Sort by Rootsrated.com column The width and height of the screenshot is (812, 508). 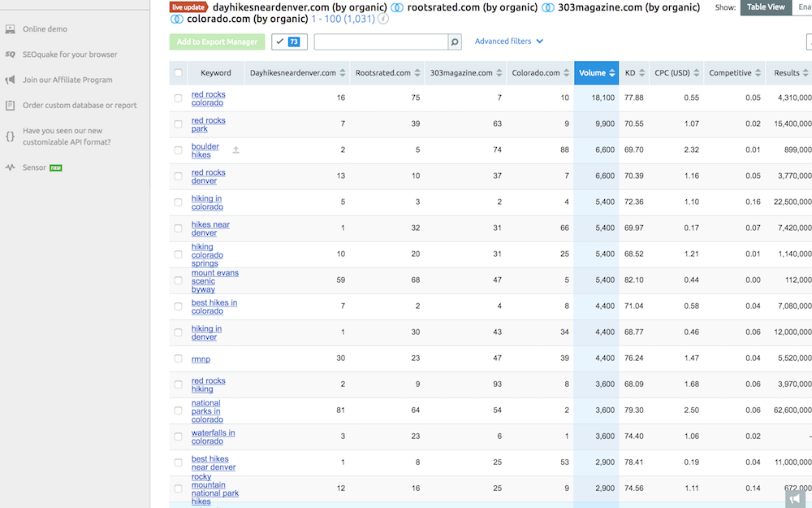387,73
